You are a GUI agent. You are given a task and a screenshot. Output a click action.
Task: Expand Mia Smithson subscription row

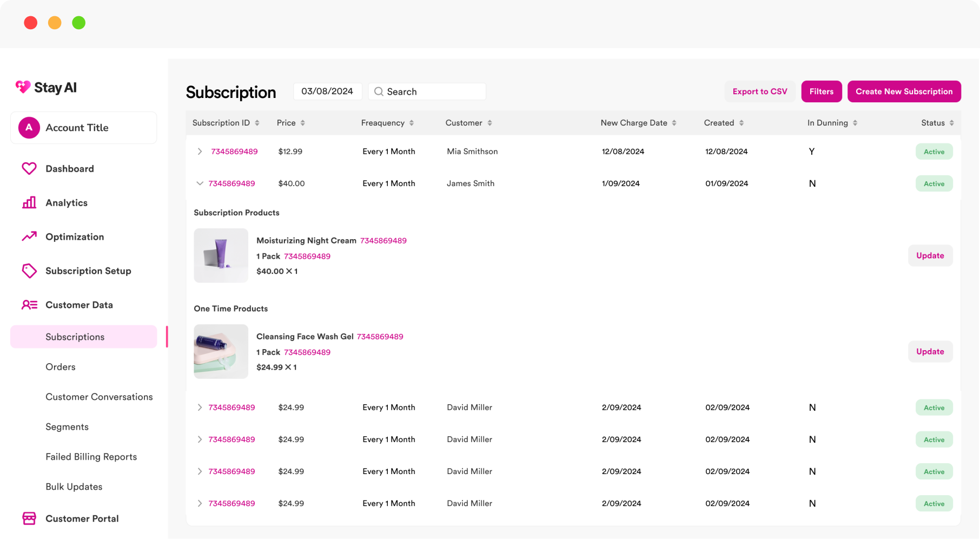pyautogui.click(x=200, y=152)
